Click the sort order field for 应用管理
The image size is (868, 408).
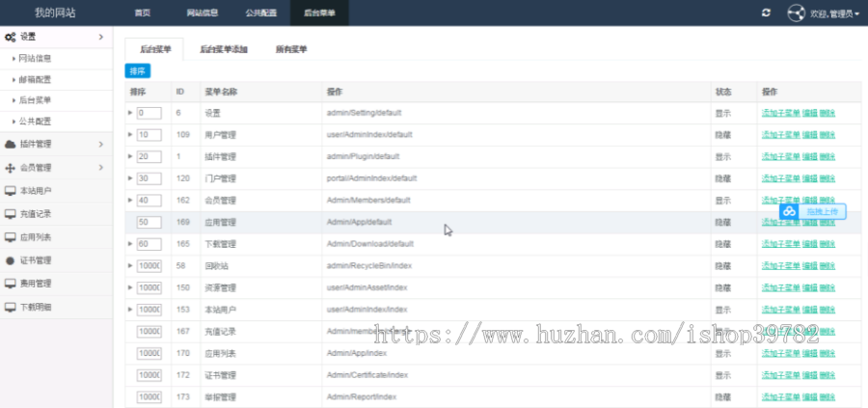149,222
